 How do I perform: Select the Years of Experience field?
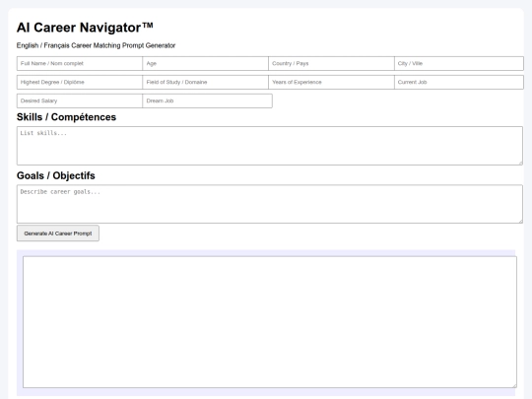(331, 82)
